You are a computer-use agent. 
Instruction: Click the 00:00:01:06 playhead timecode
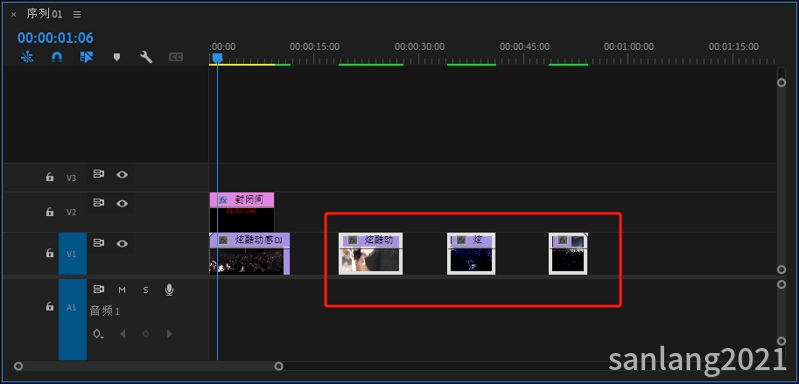pos(56,38)
